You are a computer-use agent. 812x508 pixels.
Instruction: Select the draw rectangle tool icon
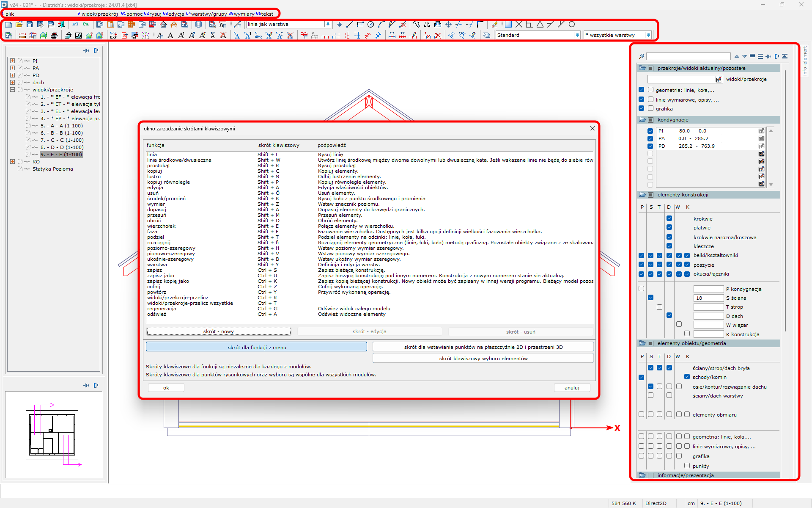360,25
